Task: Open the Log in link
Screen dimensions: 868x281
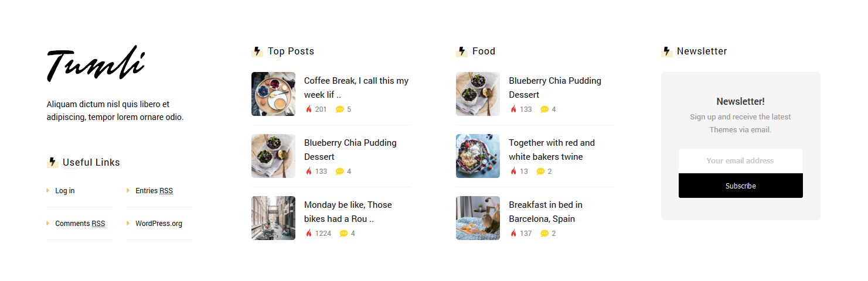Action: click(64, 191)
